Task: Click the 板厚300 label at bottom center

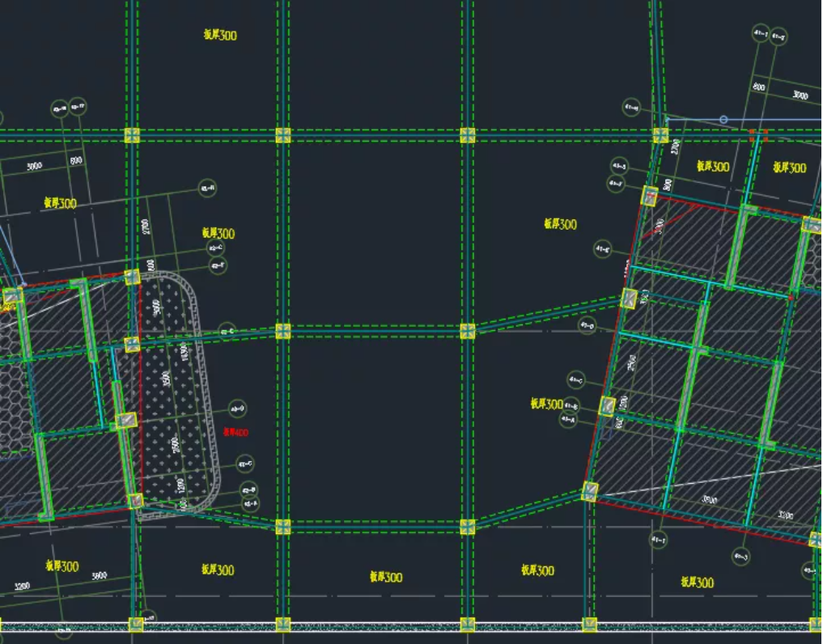Action: tap(386, 577)
